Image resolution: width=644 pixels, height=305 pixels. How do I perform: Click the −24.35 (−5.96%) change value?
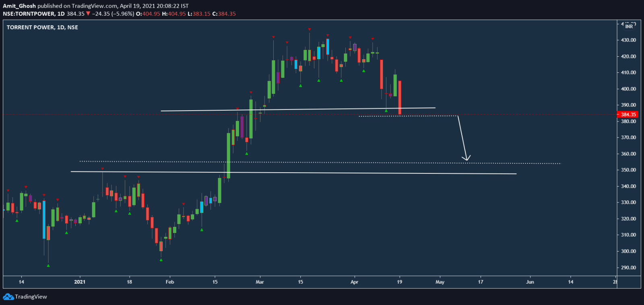click(113, 14)
